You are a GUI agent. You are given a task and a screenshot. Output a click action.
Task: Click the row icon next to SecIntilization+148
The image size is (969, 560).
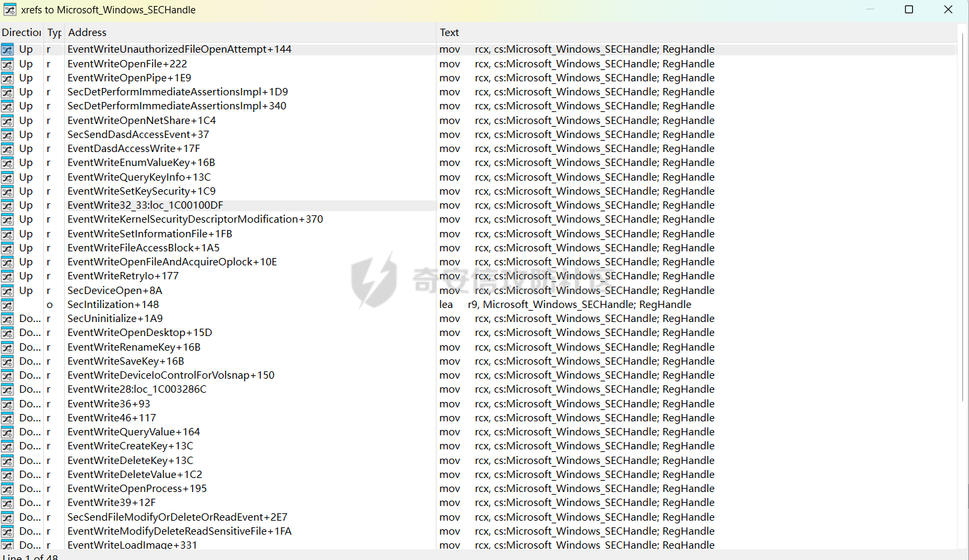[7, 305]
